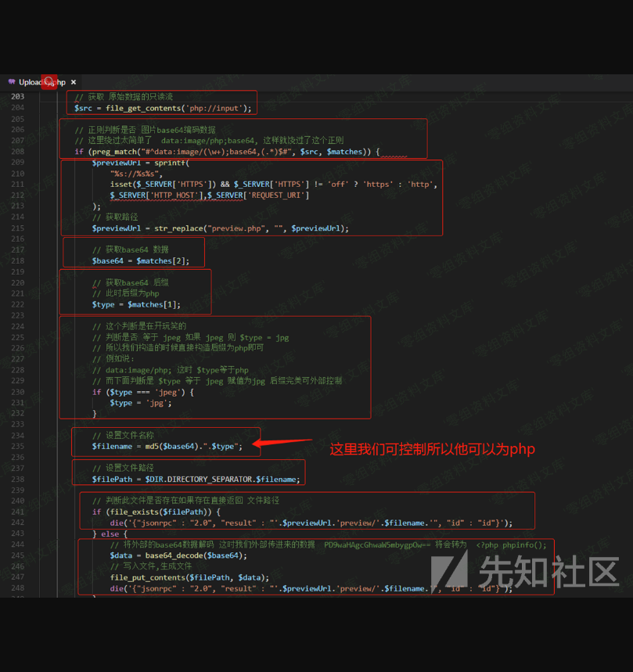Click the str_replace call on line 215
633x672 pixels.
[175, 228]
